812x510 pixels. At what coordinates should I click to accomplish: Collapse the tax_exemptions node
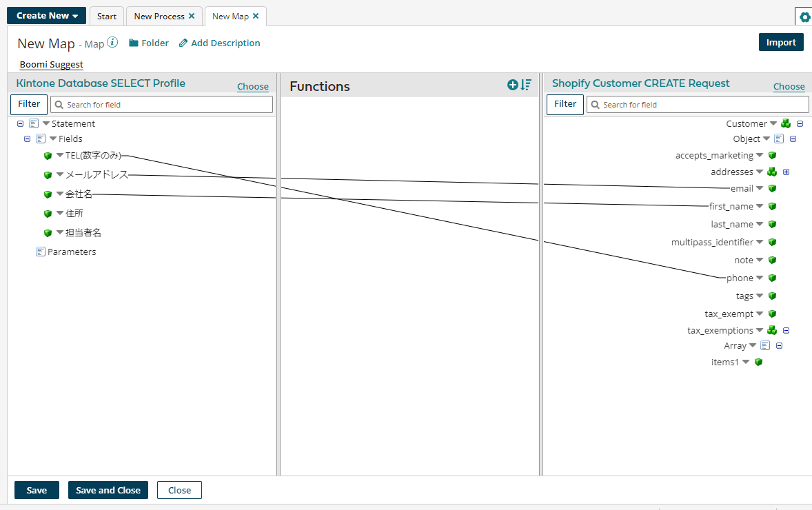pyautogui.click(x=786, y=330)
